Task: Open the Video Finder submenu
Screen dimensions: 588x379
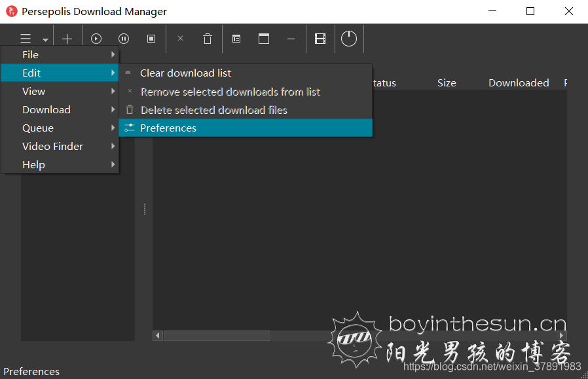Action: (x=60, y=146)
